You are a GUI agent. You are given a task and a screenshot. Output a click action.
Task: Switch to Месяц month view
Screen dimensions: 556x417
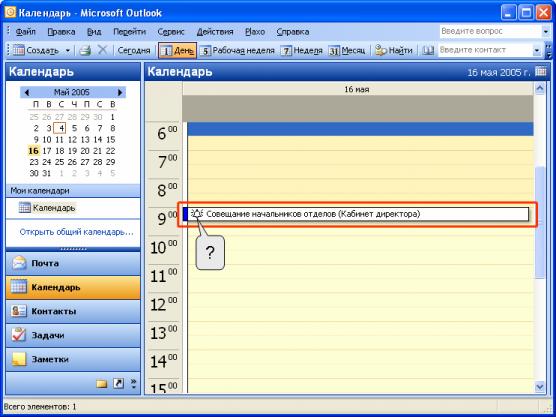[x=347, y=51]
